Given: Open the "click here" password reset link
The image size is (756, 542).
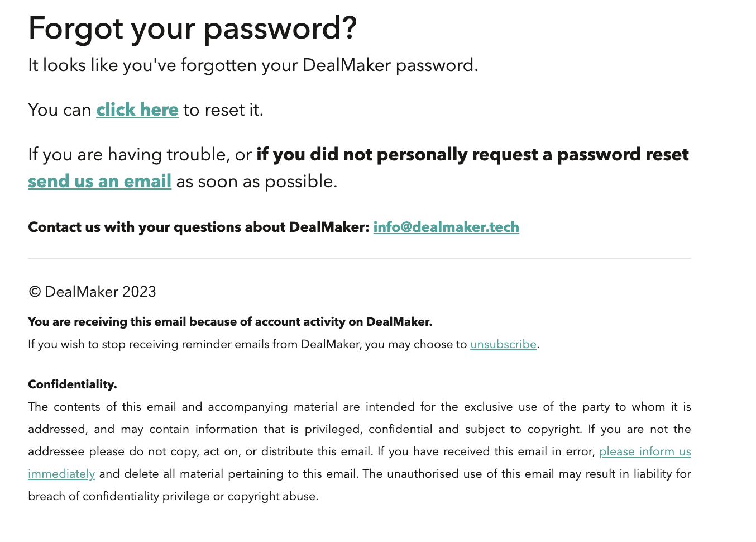Looking at the screenshot, I should pos(137,110).
